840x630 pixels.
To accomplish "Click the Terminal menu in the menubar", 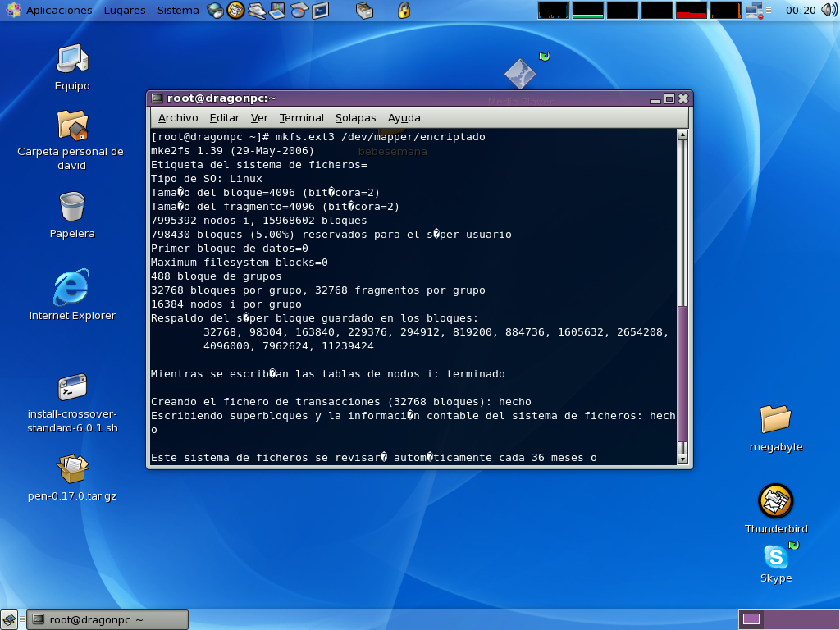I will tap(301, 118).
